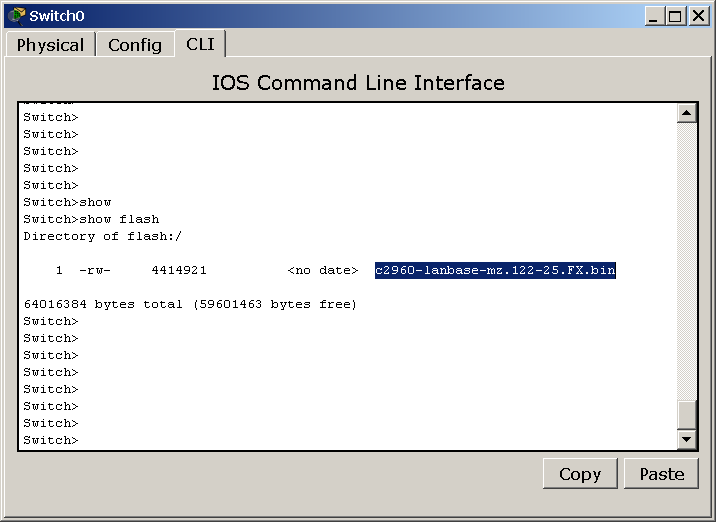The image size is (716, 522).
Task: Open the Config tab
Action: pos(135,45)
